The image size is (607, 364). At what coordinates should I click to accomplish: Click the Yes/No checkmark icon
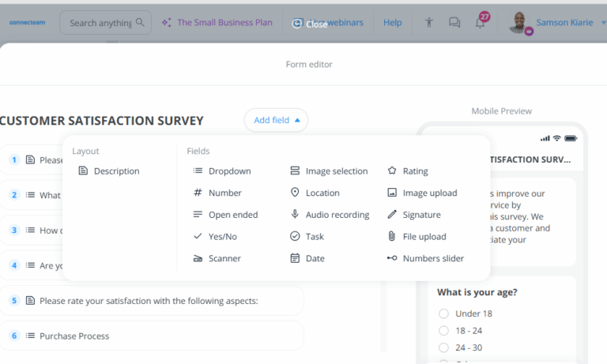pos(198,236)
